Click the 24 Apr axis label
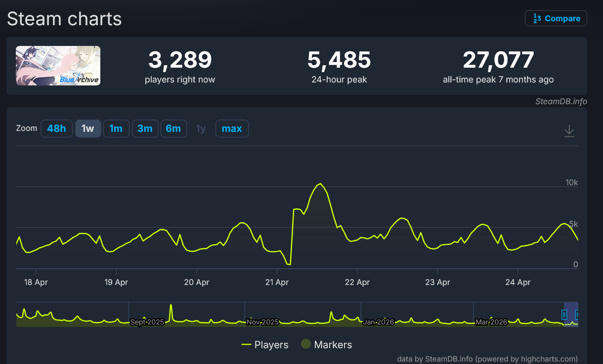Screen dimensions: 603x364 click(x=518, y=283)
